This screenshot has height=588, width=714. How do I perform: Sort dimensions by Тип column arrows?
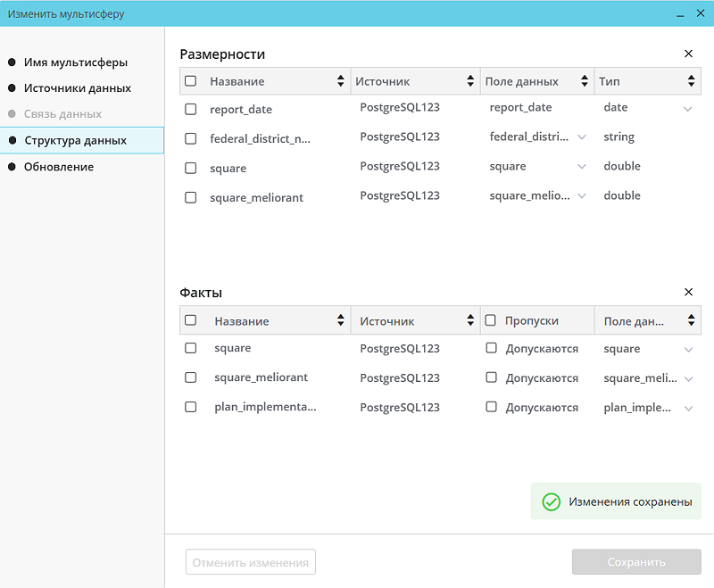(692, 81)
